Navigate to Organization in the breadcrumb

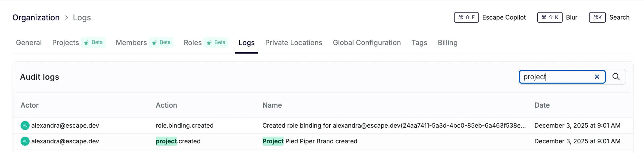36,18
